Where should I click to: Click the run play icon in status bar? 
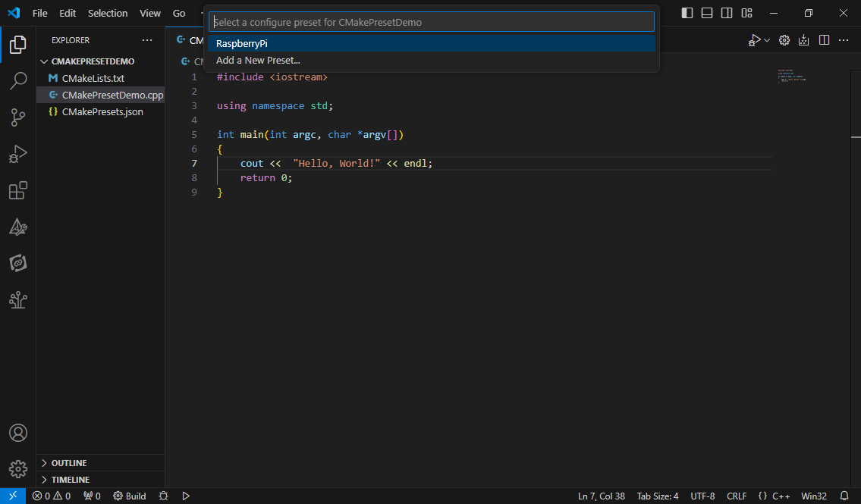[x=186, y=496]
